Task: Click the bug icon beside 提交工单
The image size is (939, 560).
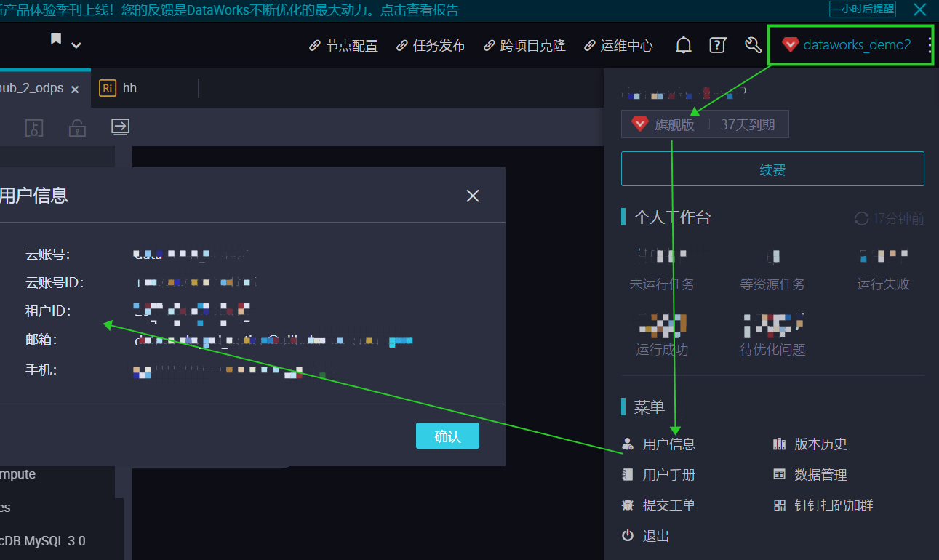Action: [x=628, y=505]
